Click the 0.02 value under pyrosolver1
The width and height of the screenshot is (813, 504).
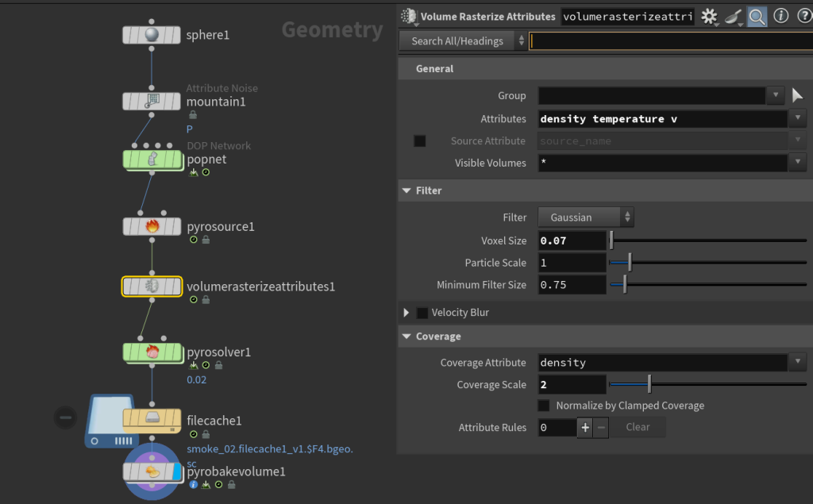pos(197,379)
